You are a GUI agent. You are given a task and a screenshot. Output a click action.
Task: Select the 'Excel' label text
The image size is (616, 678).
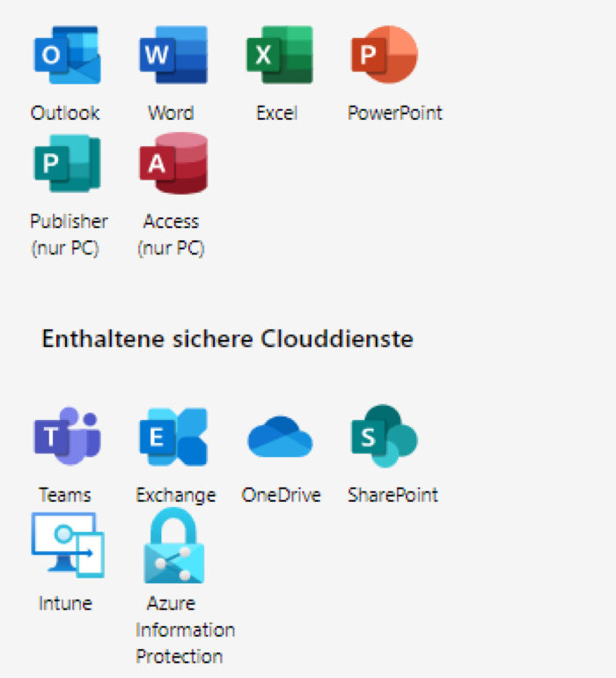277,114
